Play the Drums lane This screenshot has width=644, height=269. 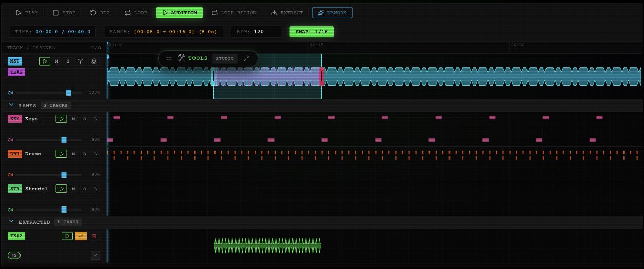(61, 154)
